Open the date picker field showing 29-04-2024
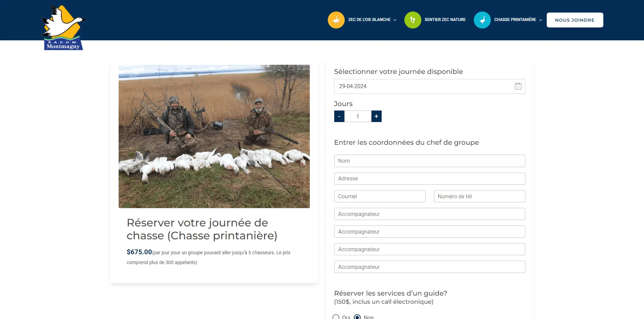The image size is (644, 319). pyautogui.click(x=429, y=86)
